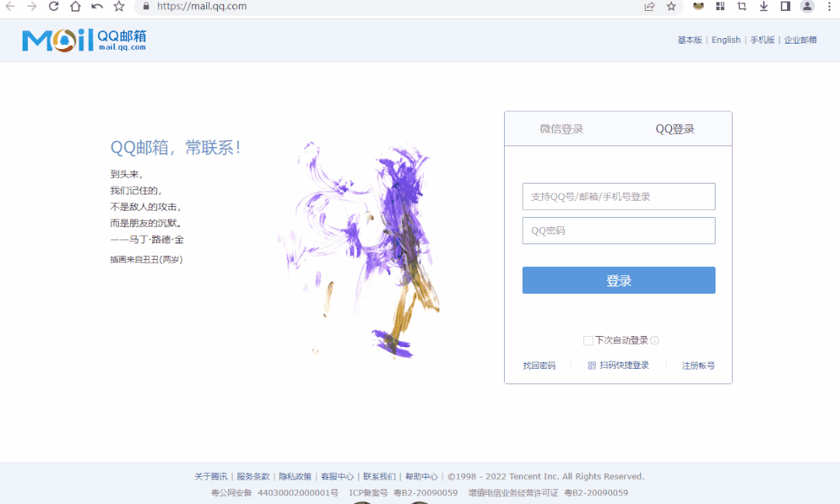Reload the mail.qq.com page
The width and height of the screenshot is (840, 504).
coord(54,6)
